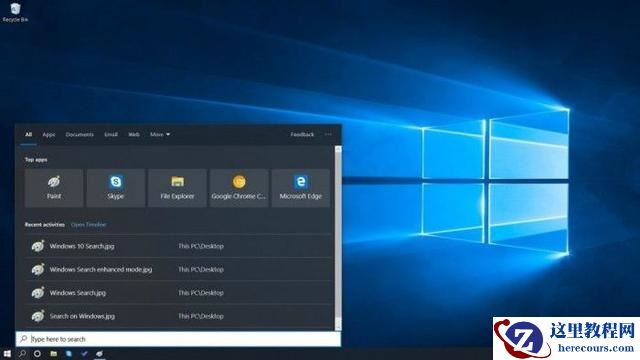Image resolution: width=640 pixels, height=360 pixels.
Task: Click the Windows Start button
Action: click(7, 353)
